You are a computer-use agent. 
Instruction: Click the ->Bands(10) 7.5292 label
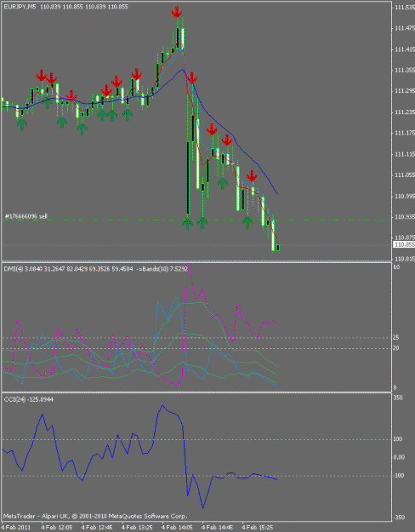click(162, 269)
